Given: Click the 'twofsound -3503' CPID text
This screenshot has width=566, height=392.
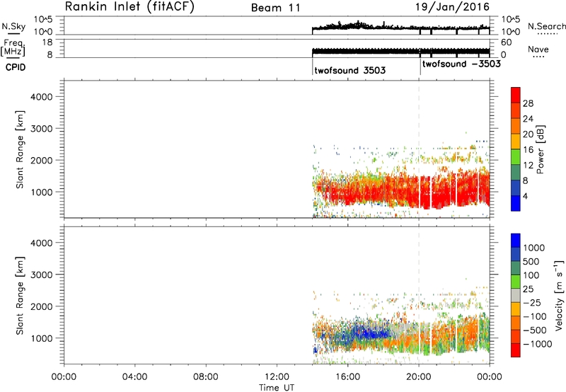Looking at the screenshot, I should click(x=461, y=64).
